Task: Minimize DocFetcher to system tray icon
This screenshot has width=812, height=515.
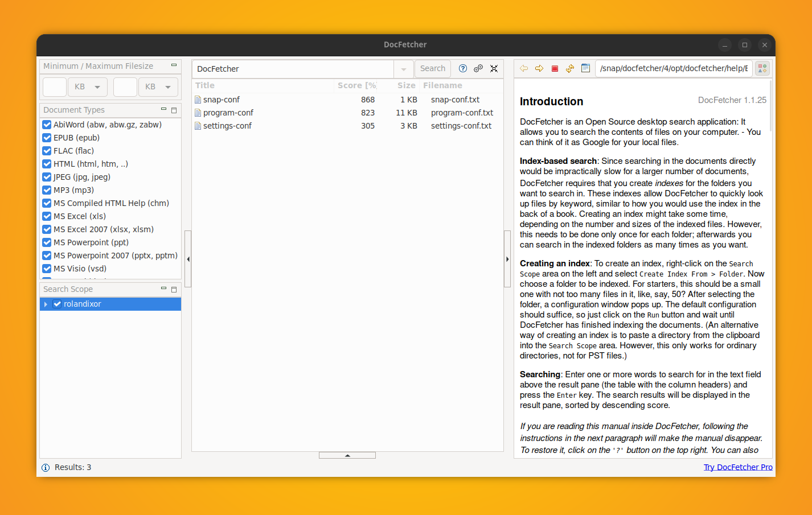Action: pyautogui.click(x=494, y=68)
